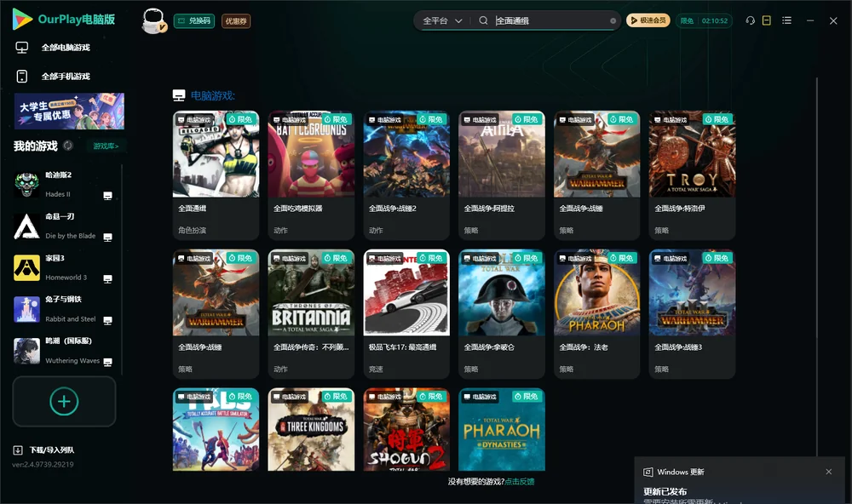Open the 全面战争:法老 game card
852x504 pixels.
[596, 314]
